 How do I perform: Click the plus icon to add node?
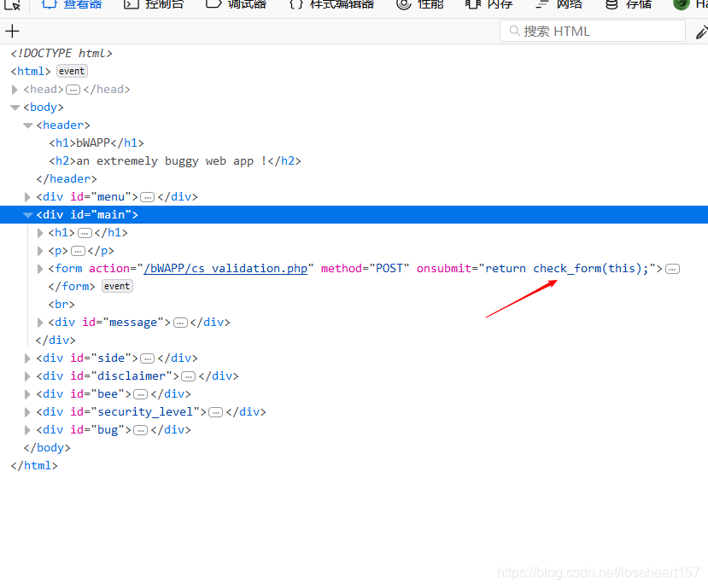[x=12, y=31]
